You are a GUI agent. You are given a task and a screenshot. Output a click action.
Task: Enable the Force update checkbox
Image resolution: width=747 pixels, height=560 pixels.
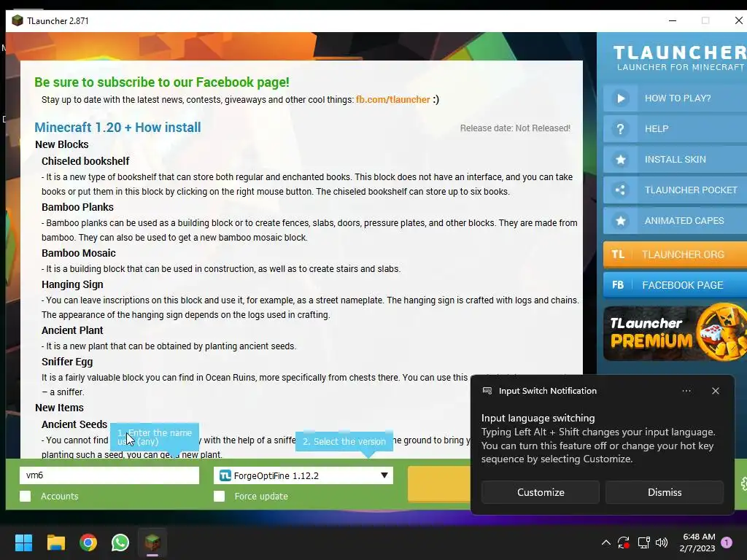(x=219, y=496)
